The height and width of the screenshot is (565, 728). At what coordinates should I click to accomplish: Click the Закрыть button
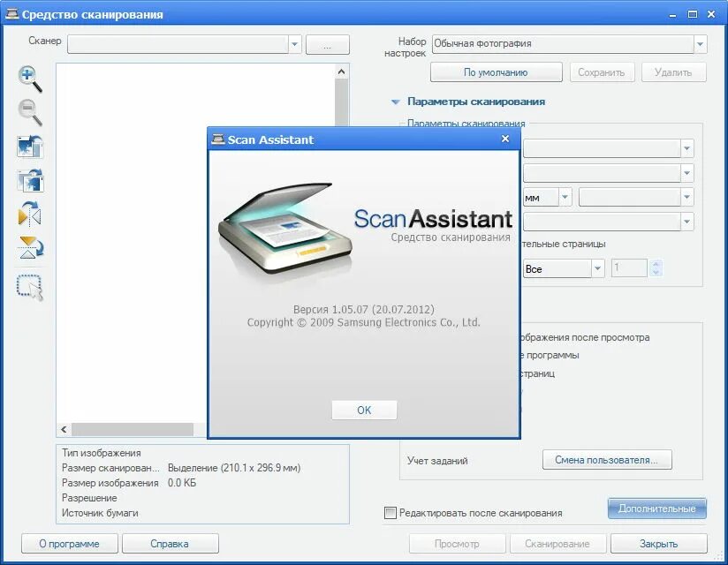tap(659, 543)
